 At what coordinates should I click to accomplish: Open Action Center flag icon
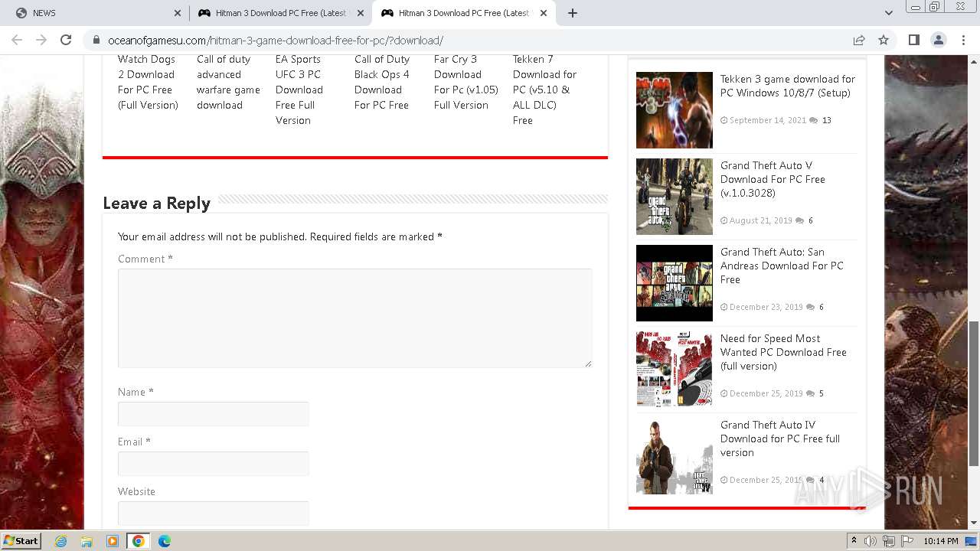click(907, 541)
